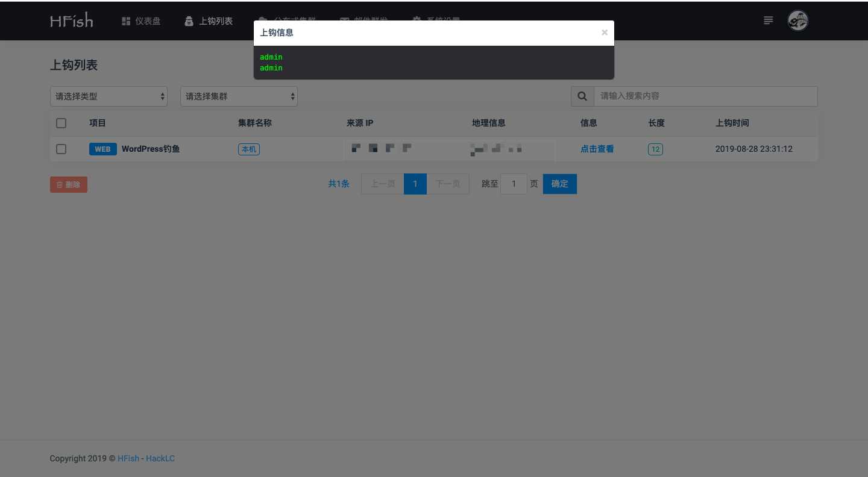Select the WordPress钓鱼 project name
The image size is (868, 477).
pos(151,149)
